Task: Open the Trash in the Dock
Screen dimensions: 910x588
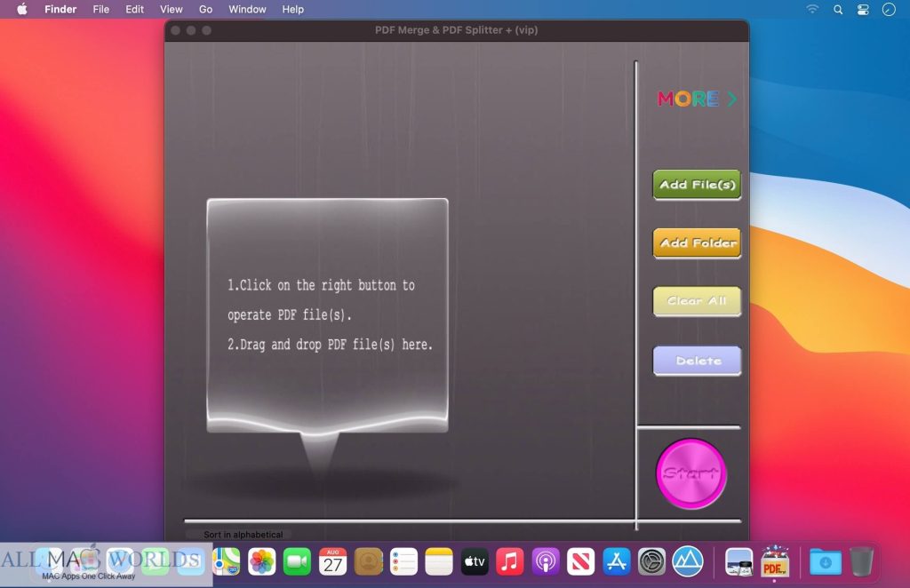Action: (x=861, y=561)
